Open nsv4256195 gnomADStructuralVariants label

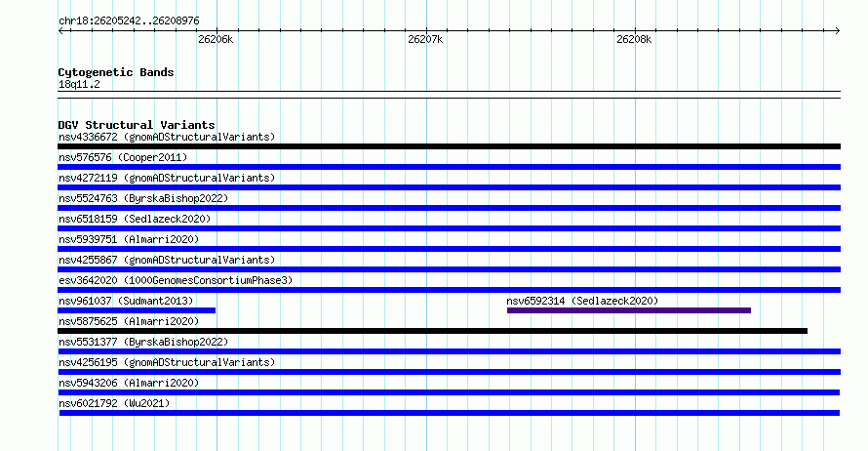[x=167, y=362]
